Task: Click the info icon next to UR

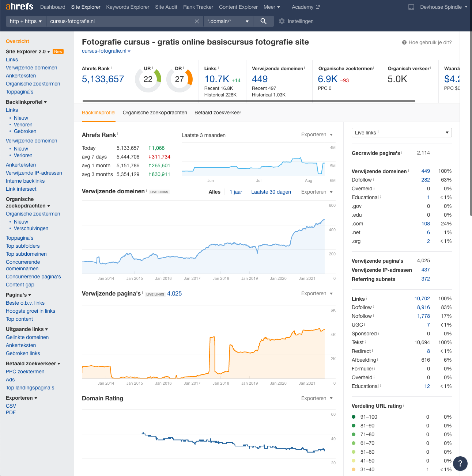Action: click(152, 68)
